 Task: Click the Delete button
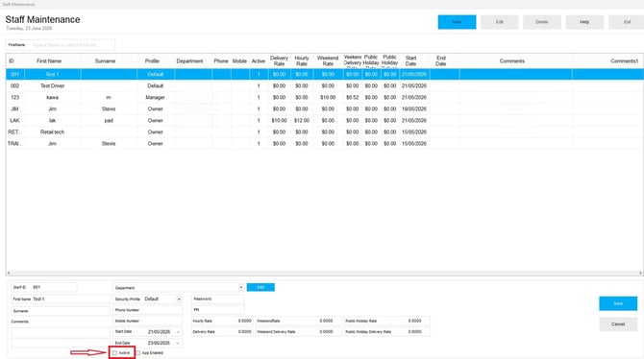point(542,22)
